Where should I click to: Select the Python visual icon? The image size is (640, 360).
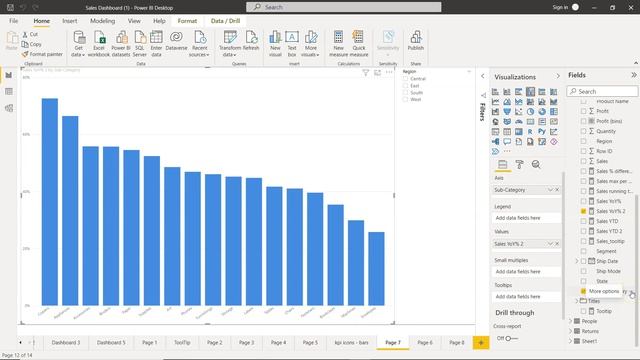[x=542, y=131]
